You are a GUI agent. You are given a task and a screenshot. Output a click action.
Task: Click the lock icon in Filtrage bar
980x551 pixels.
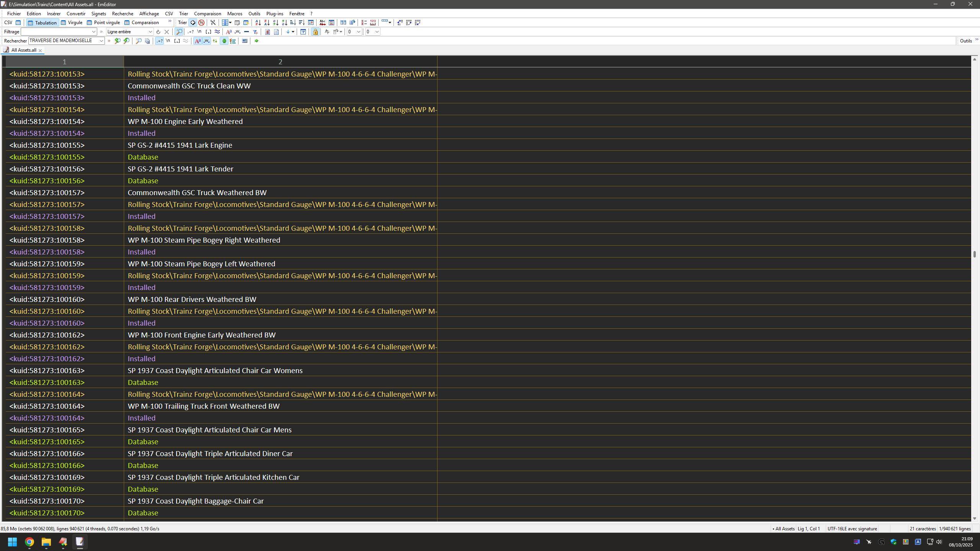tap(315, 32)
